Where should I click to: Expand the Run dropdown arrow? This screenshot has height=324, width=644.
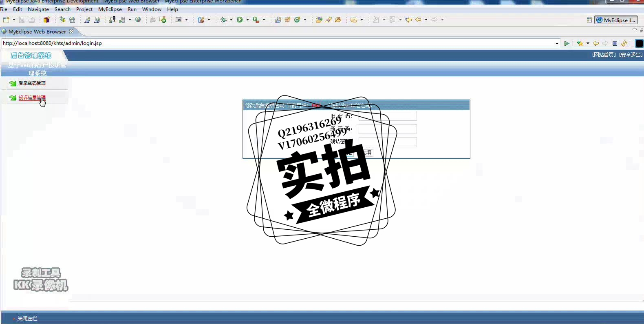pos(247,20)
